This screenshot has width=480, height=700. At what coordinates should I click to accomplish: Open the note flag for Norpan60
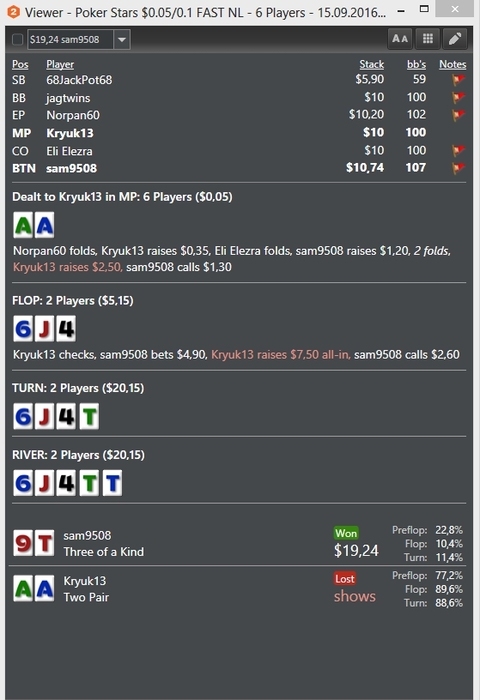pos(458,115)
